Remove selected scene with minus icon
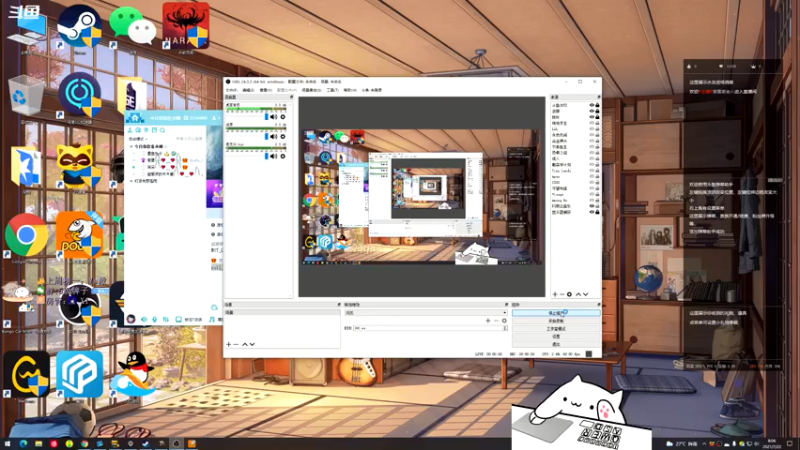The width and height of the screenshot is (800, 450). (x=236, y=344)
